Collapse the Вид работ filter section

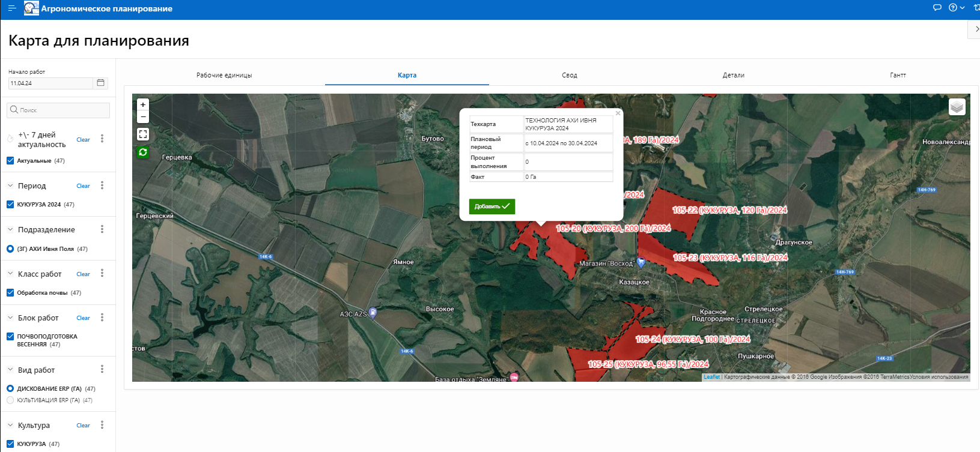10,370
